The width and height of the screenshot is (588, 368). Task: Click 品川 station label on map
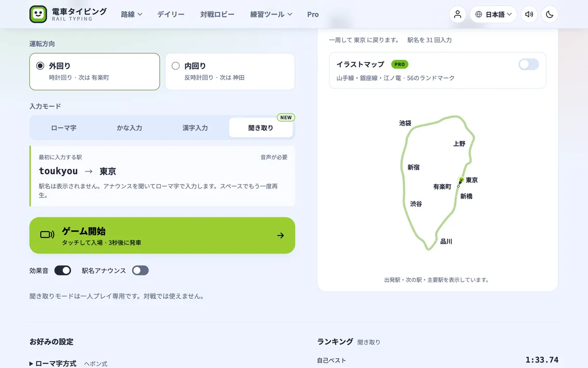[446, 241]
